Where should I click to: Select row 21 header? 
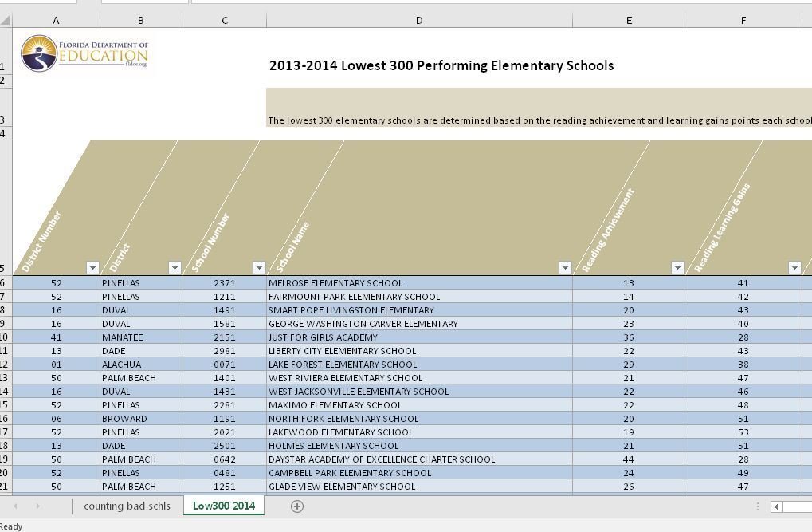tap(6, 486)
